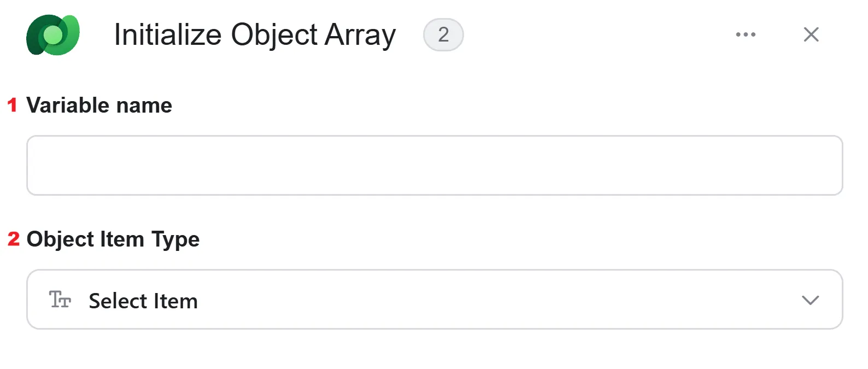Click the Object Item Type label
Image resolution: width=868 pixels, height=369 pixels.
[113, 239]
